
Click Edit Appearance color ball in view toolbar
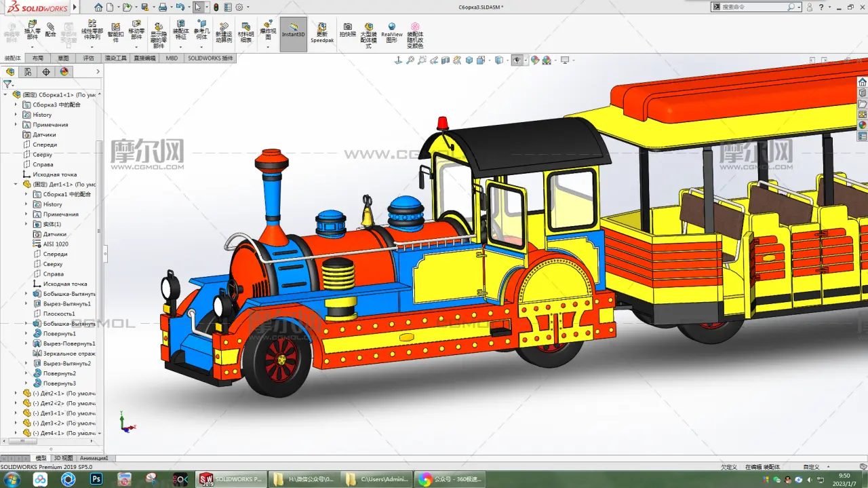coord(535,60)
